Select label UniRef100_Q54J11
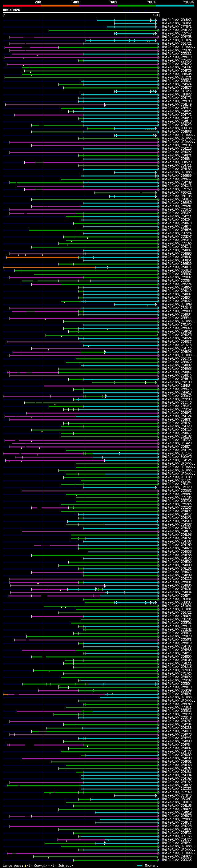The height and width of the screenshot is (868, 197). [177, 165]
